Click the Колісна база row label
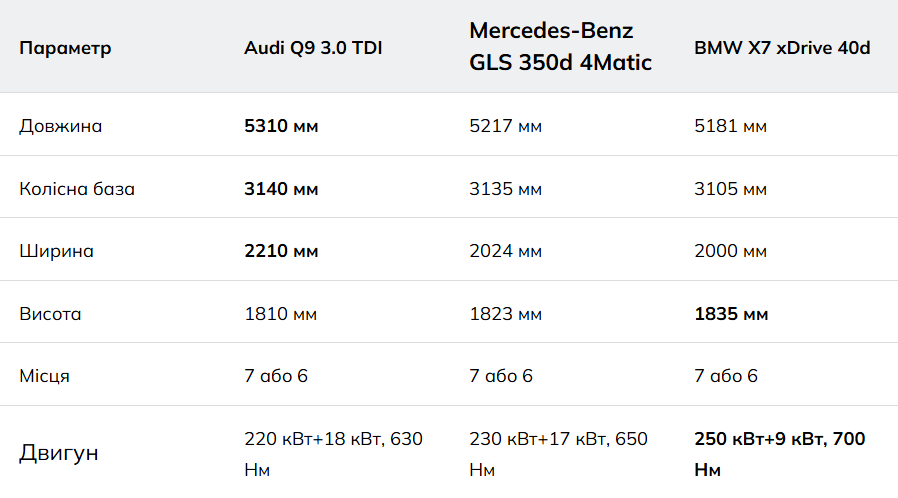The width and height of the screenshot is (898, 498). [x=77, y=189]
